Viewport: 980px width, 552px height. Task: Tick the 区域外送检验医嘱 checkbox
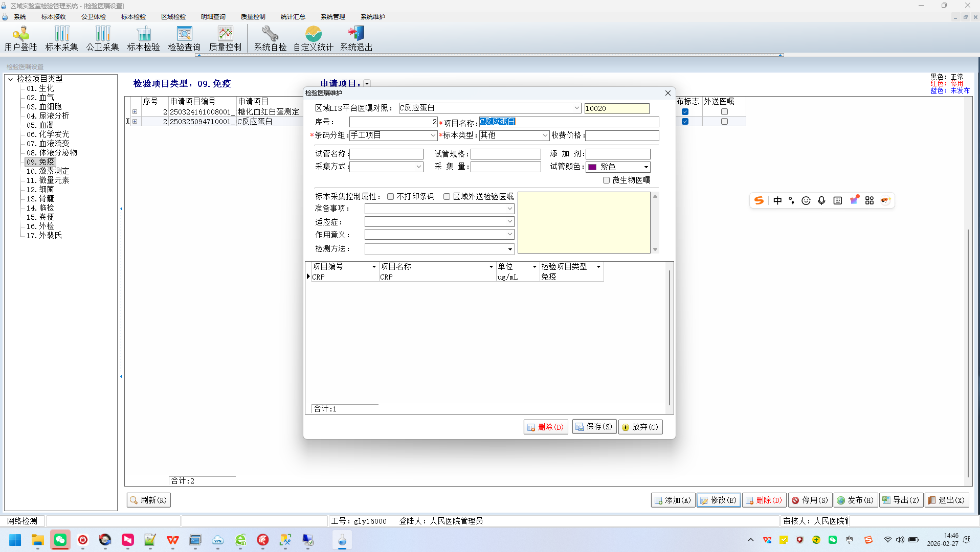pos(447,197)
